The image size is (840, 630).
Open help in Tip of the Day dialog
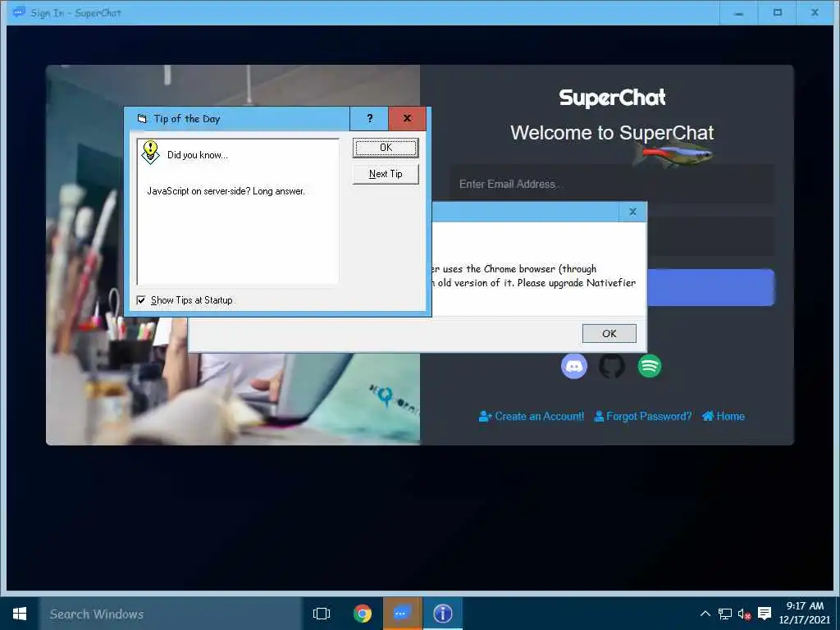369,118
